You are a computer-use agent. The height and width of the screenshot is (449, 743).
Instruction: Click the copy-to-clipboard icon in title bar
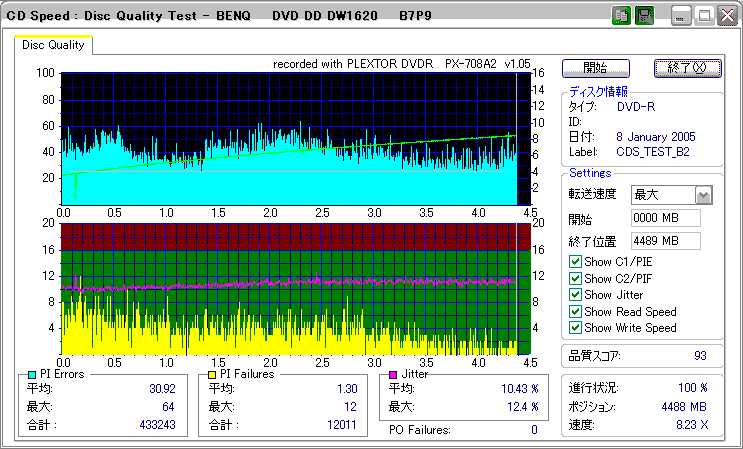point(622,15)
